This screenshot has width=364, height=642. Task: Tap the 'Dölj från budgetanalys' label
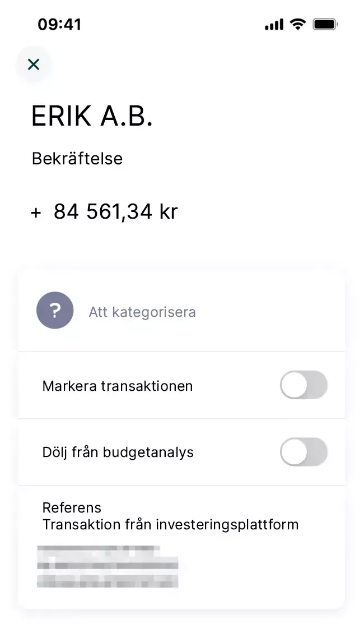click(118, 452)
